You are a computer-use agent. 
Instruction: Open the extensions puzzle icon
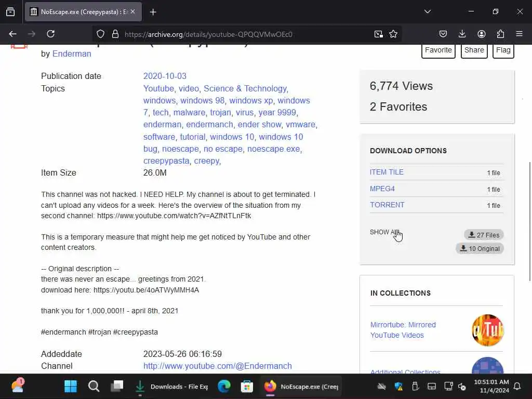(500, 34)
